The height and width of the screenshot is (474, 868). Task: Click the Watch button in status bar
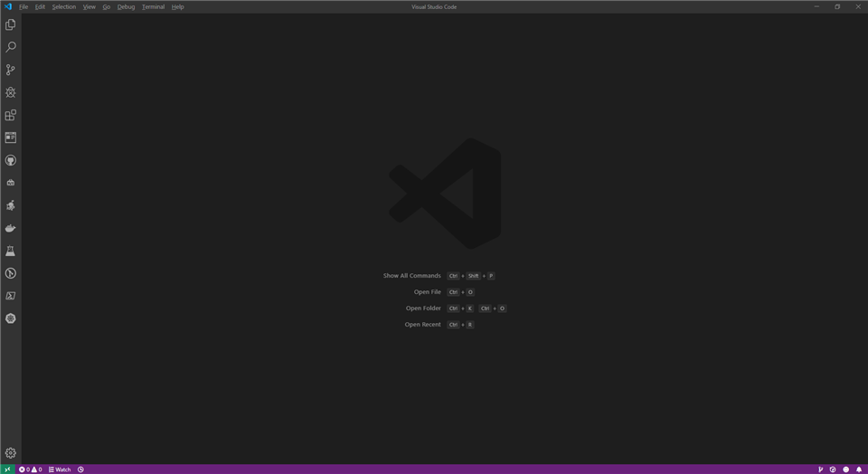(60, 469)
